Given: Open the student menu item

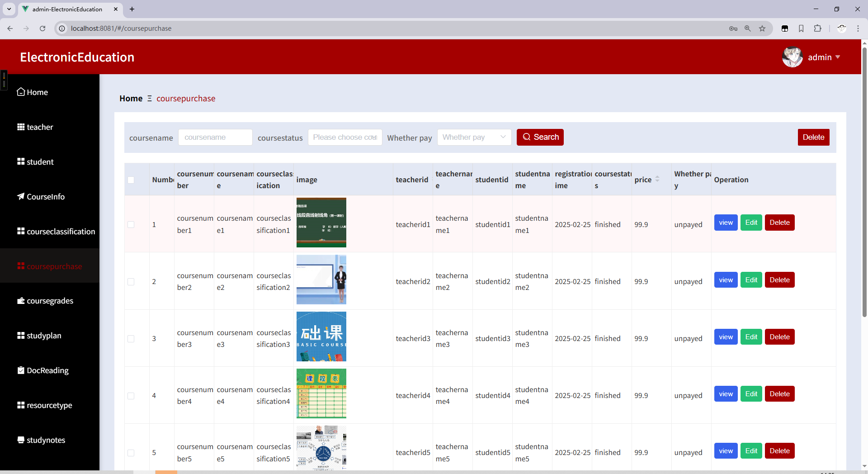Looking at the screenshot, I should click(50, 162).
